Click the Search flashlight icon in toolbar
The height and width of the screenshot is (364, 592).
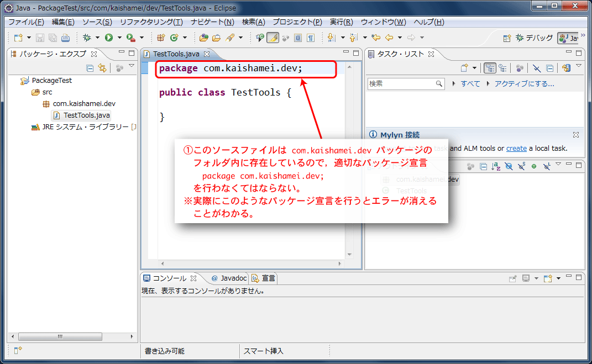[x=230, y=38]
